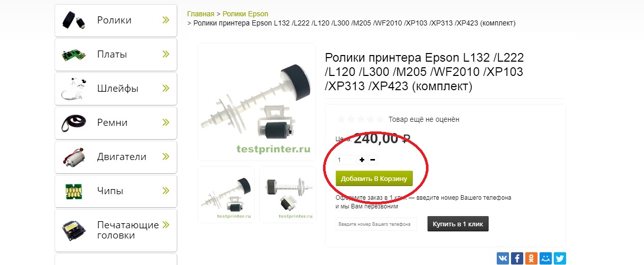Go to Главная breadcrumb link
The width and height of the screenshot is (644, 265).
point(201,14)
